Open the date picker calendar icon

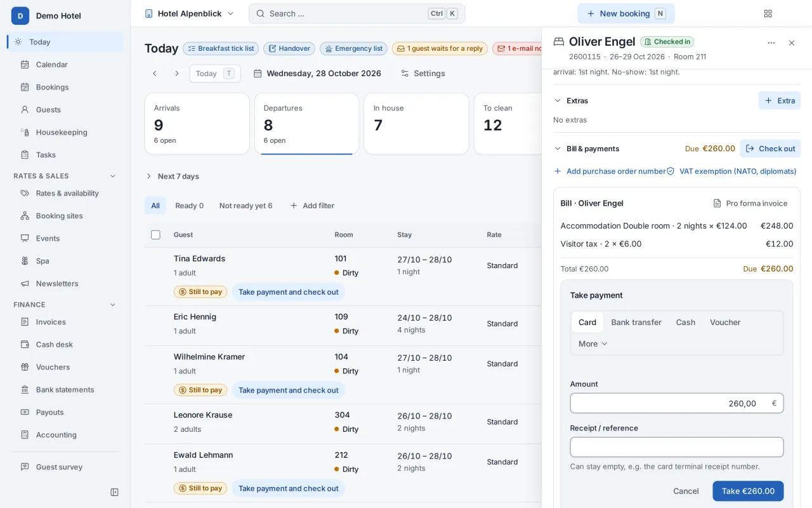pos(258,74)
